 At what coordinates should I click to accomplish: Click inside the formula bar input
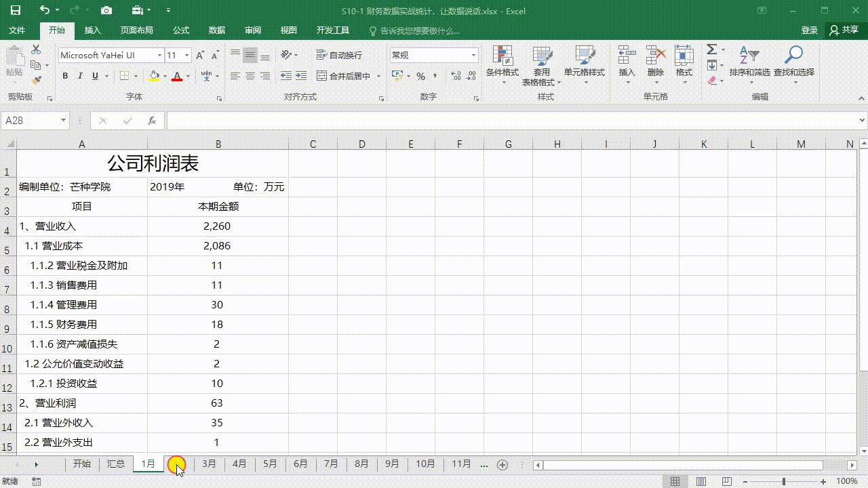[512, 121]
